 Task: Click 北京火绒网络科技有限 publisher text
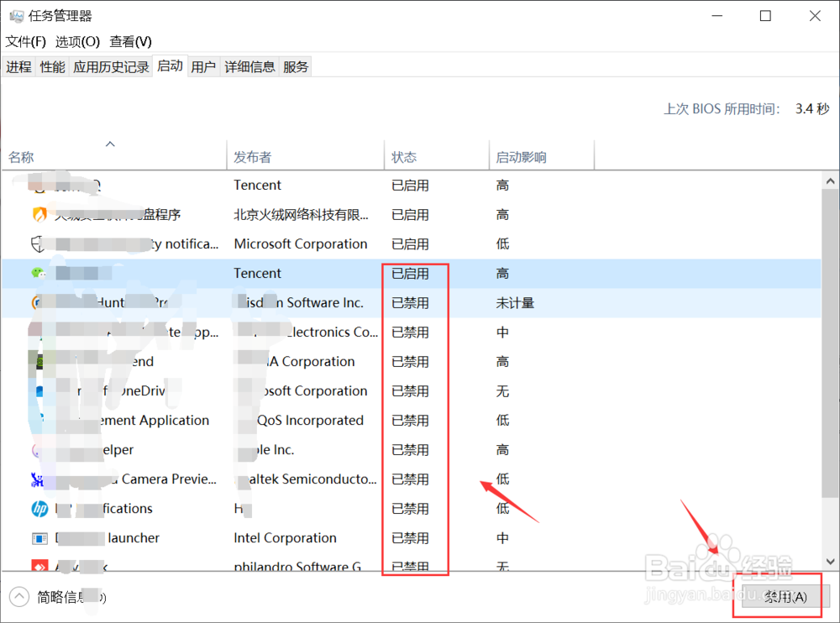pos(301,214)
